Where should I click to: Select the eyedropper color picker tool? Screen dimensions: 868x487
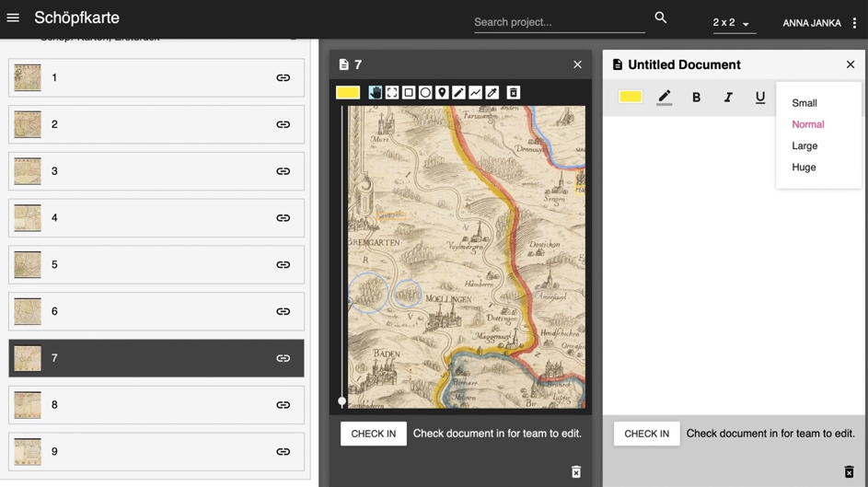point(492,92)
